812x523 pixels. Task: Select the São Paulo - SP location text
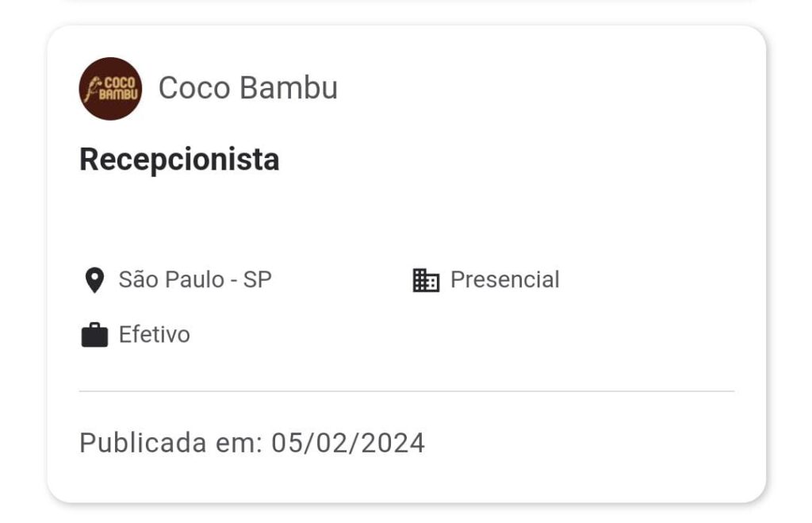coord(195,279)
